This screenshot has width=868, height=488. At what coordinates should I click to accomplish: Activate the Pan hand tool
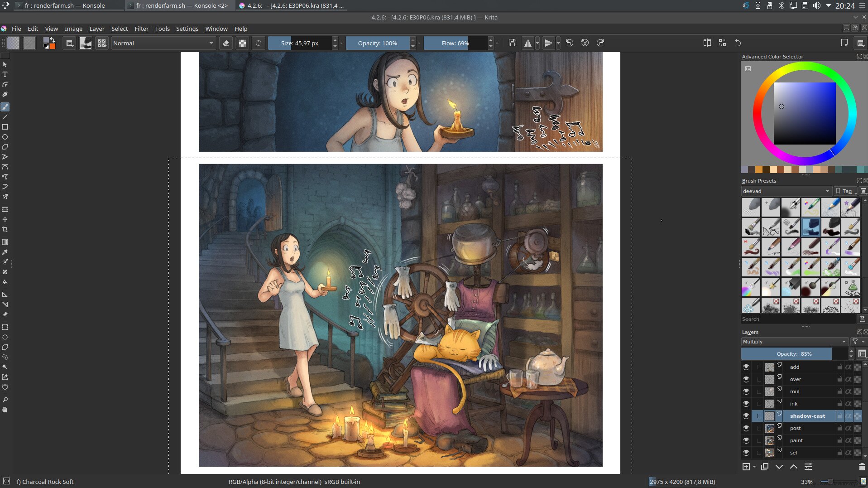[x=5, y=410]
